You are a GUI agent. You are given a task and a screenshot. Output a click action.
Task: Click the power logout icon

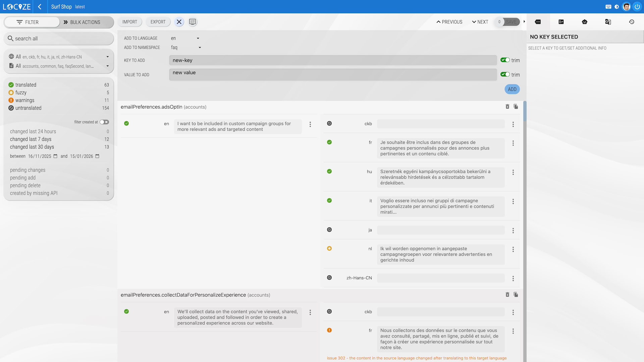[x=637, y=7]
